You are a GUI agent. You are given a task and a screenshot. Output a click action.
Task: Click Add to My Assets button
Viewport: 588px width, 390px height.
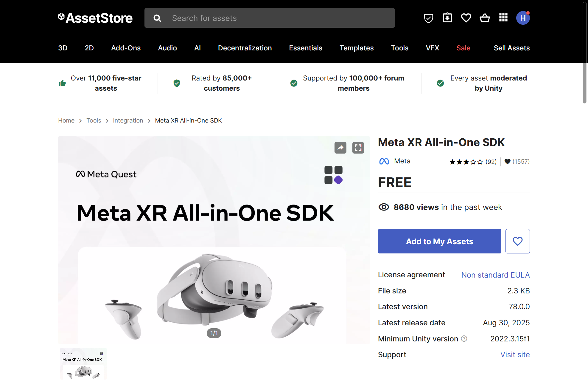(439, 241)
